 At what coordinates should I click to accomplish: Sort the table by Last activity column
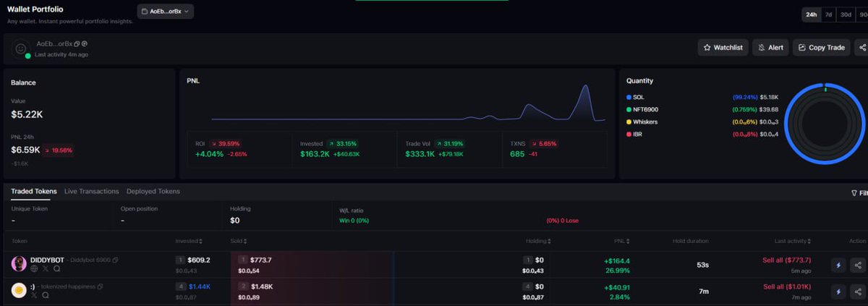pyautogui.click(x=792, y=241)
